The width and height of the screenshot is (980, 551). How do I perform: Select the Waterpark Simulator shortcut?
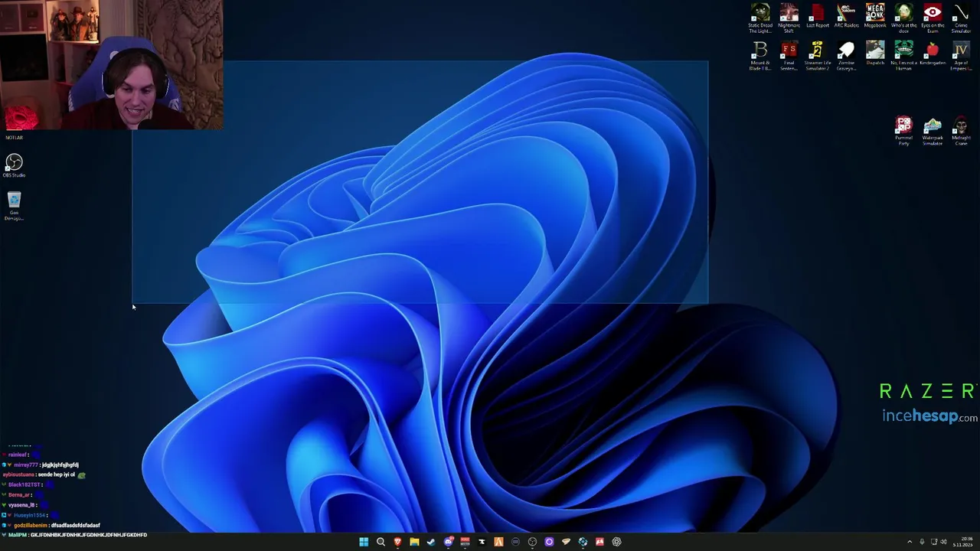[932, 131]
